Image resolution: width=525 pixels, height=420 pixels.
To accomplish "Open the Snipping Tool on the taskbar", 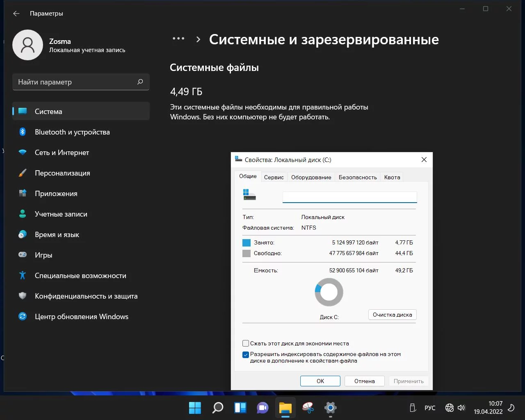I will coord(308,408).
